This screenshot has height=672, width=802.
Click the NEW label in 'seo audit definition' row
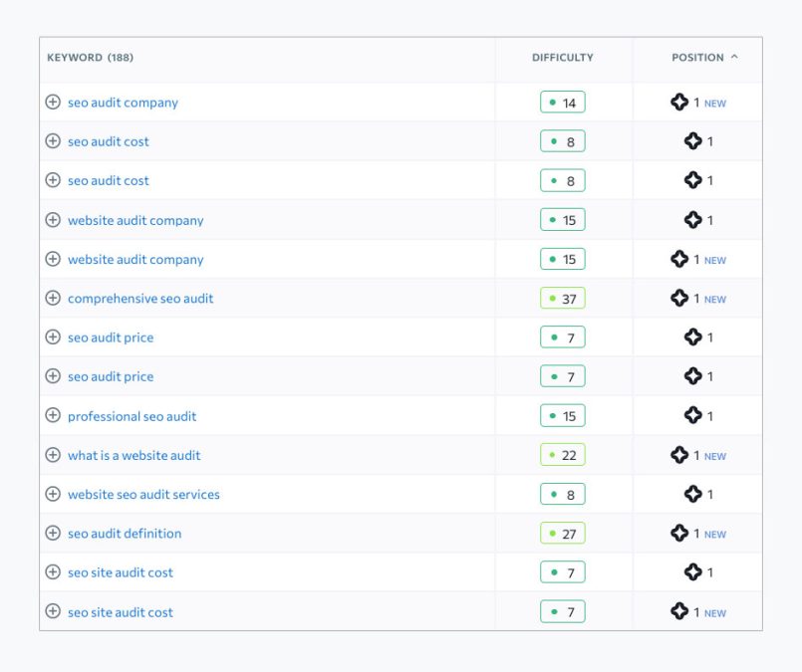715,535
